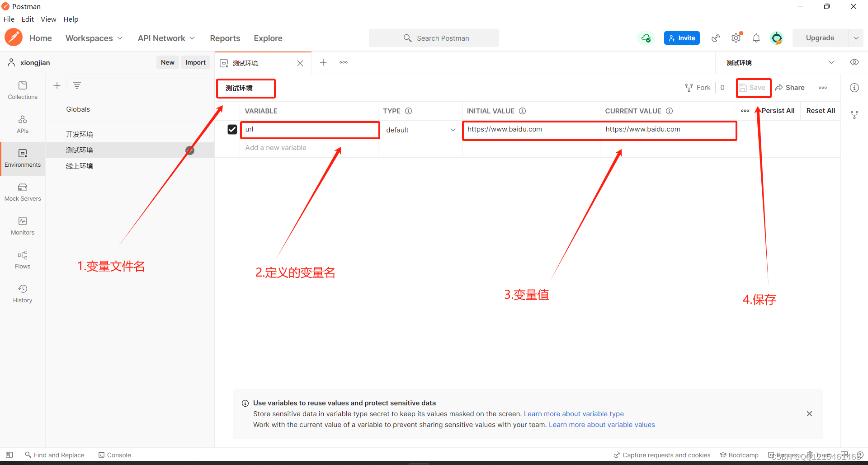Open the tab options ellipsis menu
868x465 pixels.
pos(344,62)
